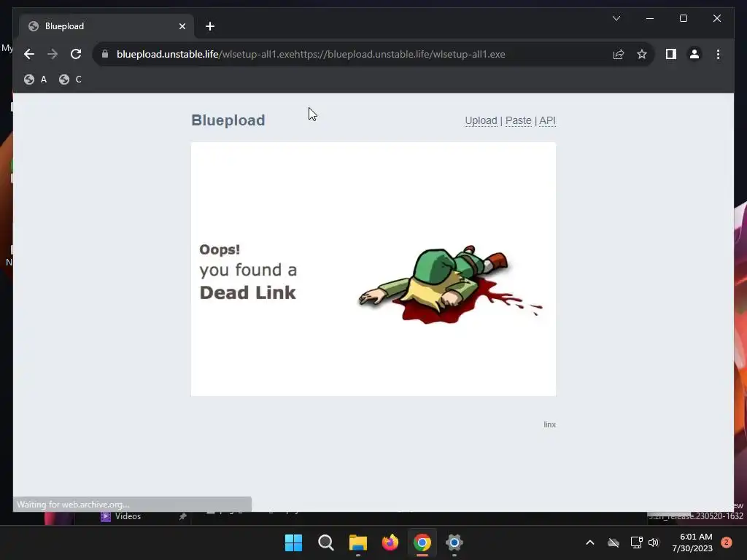The height and width of the screenshot is (560, 747).
Task: Open Settings from the taskbar
Action: point(454,542)
